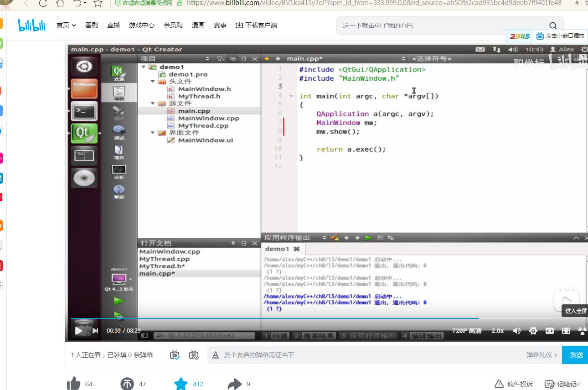Collapse the demo1 project tree node
This screenshot has height=390, width=588.
pyautogui.click(x=143, y=67)
